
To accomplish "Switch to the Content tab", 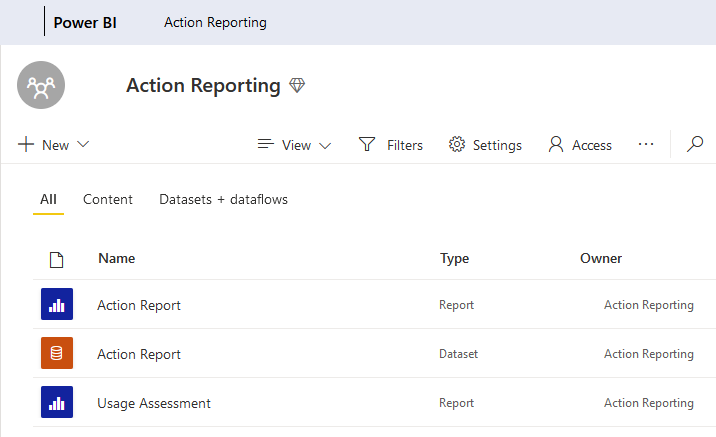I will pyautogui.click(x=108, y=200).
